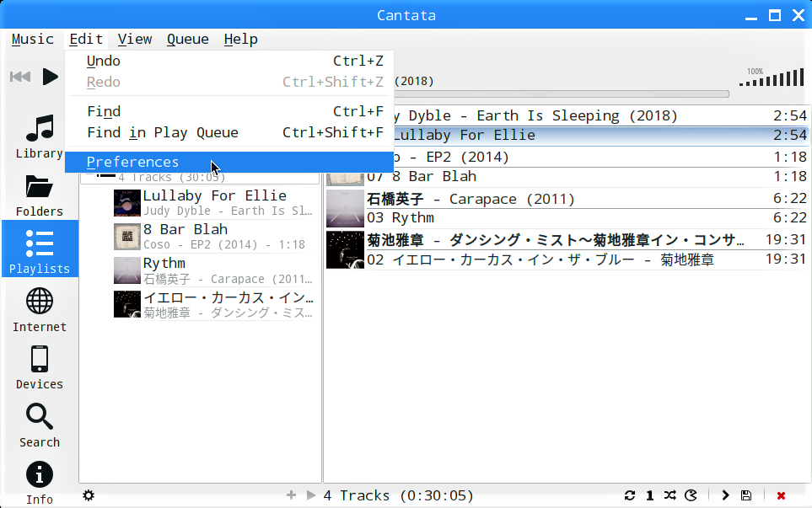
Task: Click Judy Dyble Earth Is Sleeping header
Action: pos(600,116)
